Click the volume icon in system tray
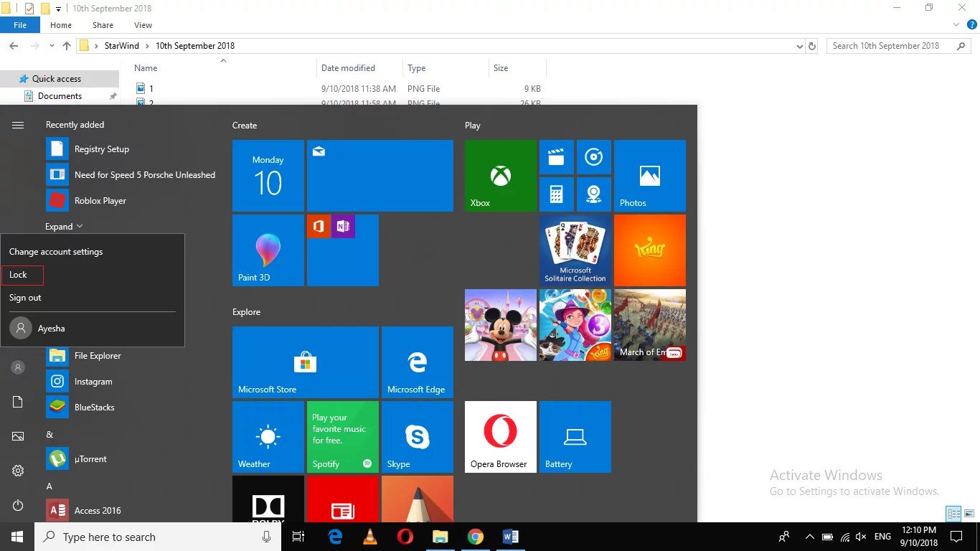This screenshot has width=980, height=551. [x=861, y=537]
